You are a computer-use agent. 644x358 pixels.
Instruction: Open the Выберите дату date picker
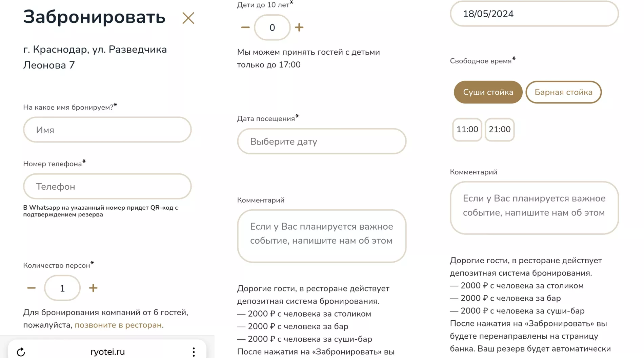pyautogui.click(x=322, y=142)
